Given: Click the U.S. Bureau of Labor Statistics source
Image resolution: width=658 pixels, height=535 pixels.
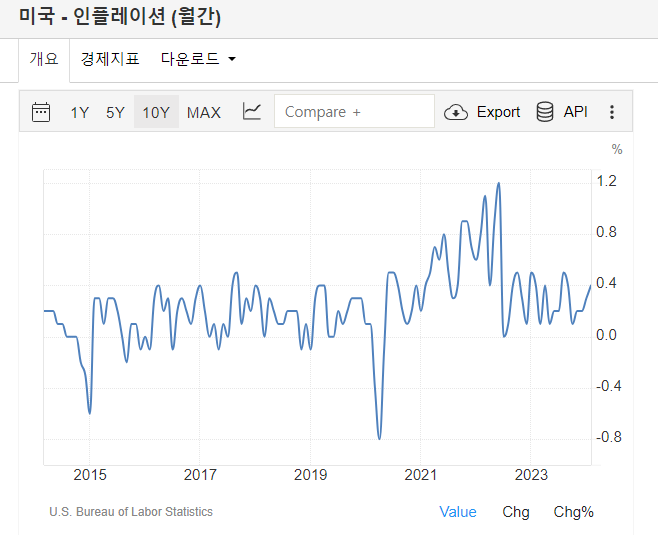Looking at the screenshot, I should [x=131, y=512].
